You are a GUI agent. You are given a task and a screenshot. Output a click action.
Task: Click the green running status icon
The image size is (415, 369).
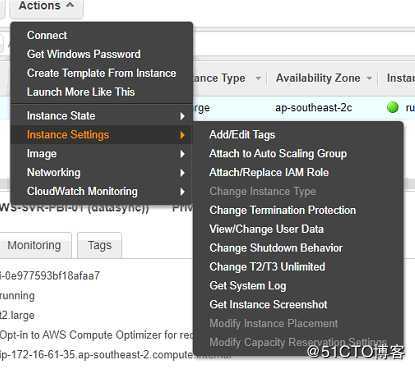(393, 107)
